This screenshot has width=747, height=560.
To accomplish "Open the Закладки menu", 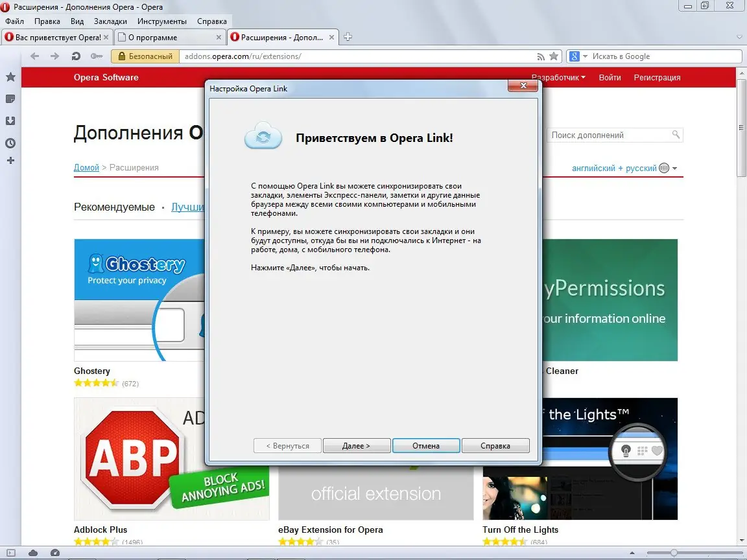I will click(x=110, y=21).
